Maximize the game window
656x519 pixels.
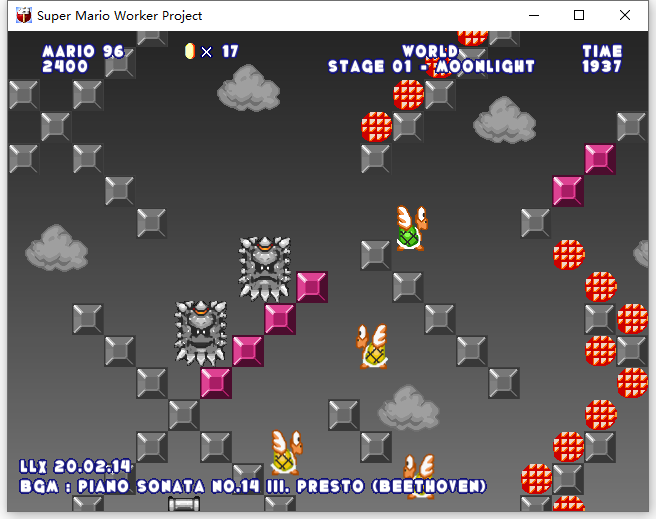579,15
